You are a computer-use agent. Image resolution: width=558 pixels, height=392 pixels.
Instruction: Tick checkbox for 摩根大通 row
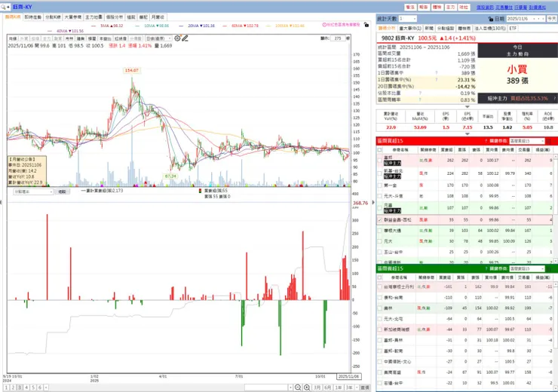(x=380, y=231)
